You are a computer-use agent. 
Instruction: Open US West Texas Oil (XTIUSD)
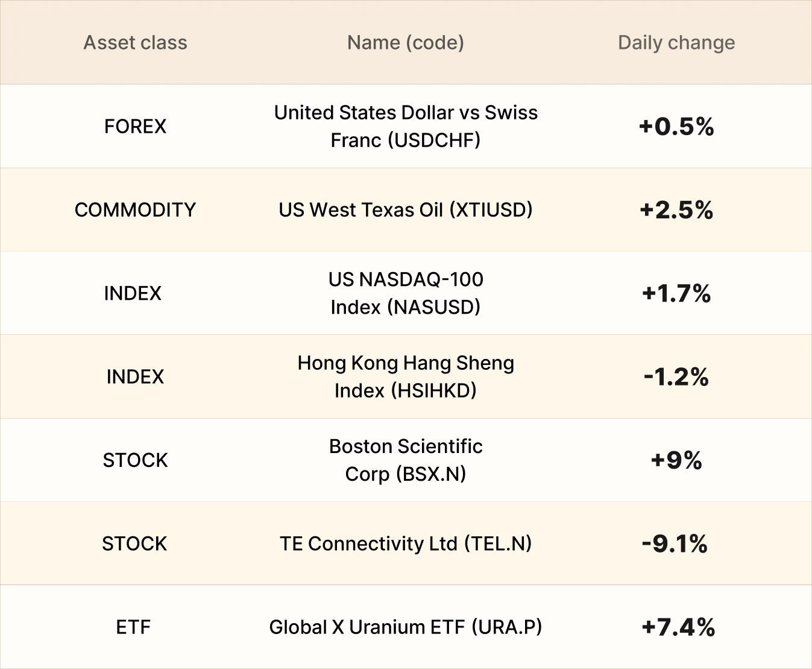406,210
